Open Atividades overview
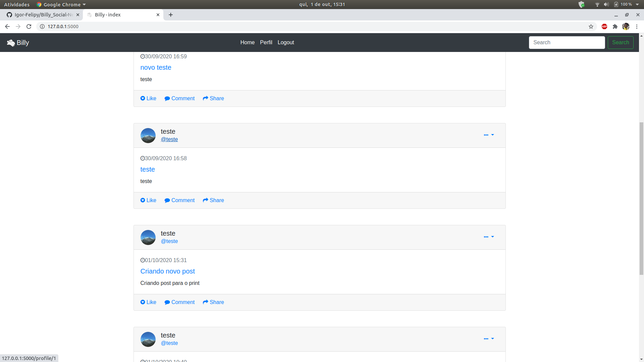Screen dimensions: 644x362 [17, 4]
